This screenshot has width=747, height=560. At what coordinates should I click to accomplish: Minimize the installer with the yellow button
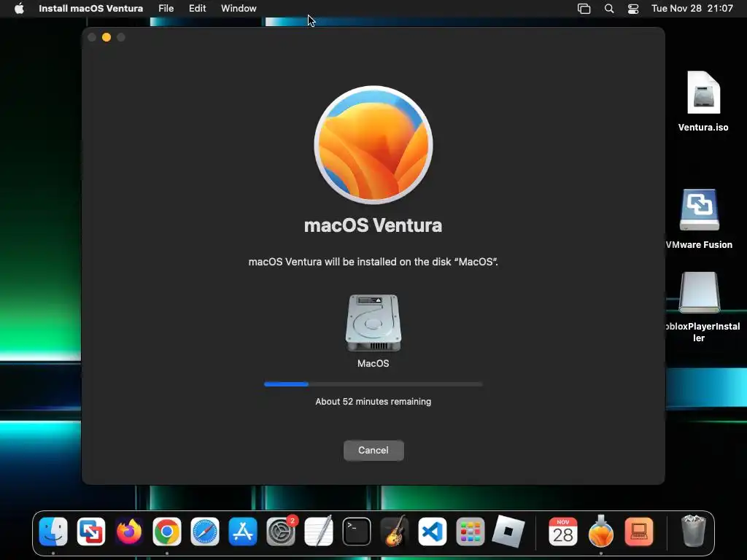pyautogui.click(x=107, y=37)
